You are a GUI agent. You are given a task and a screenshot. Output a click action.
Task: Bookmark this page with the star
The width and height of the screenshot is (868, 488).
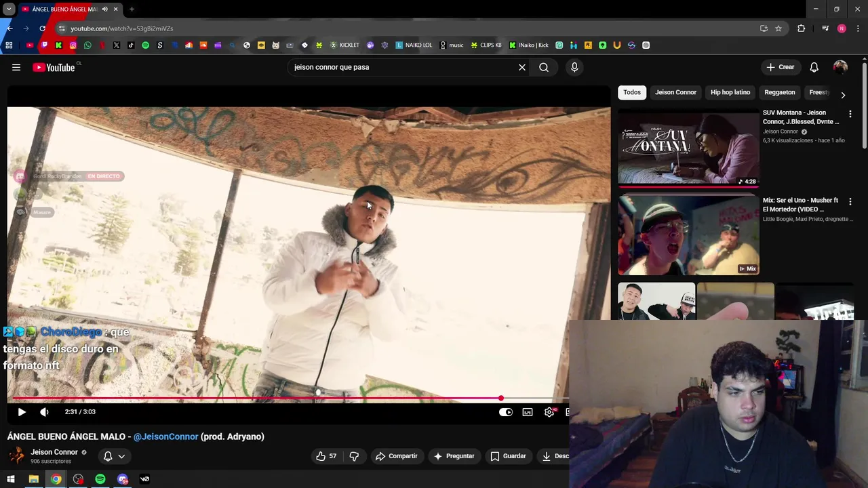[x=778, y=28]
